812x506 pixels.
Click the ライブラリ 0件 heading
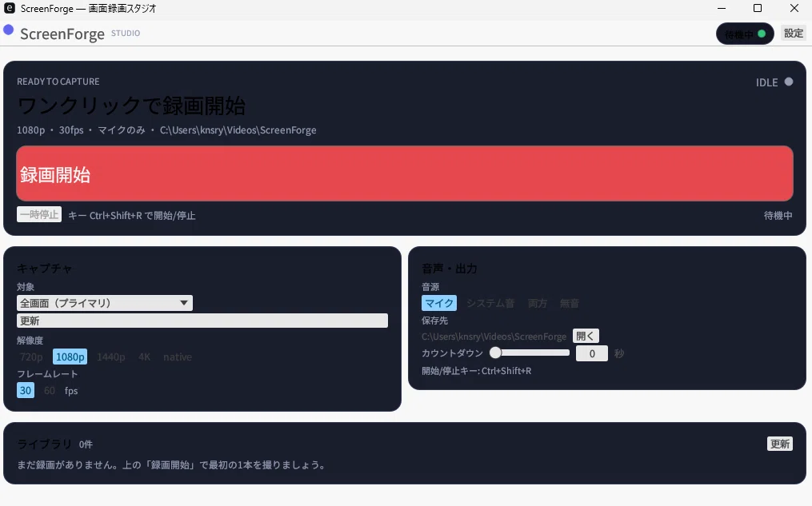(55, 444)
